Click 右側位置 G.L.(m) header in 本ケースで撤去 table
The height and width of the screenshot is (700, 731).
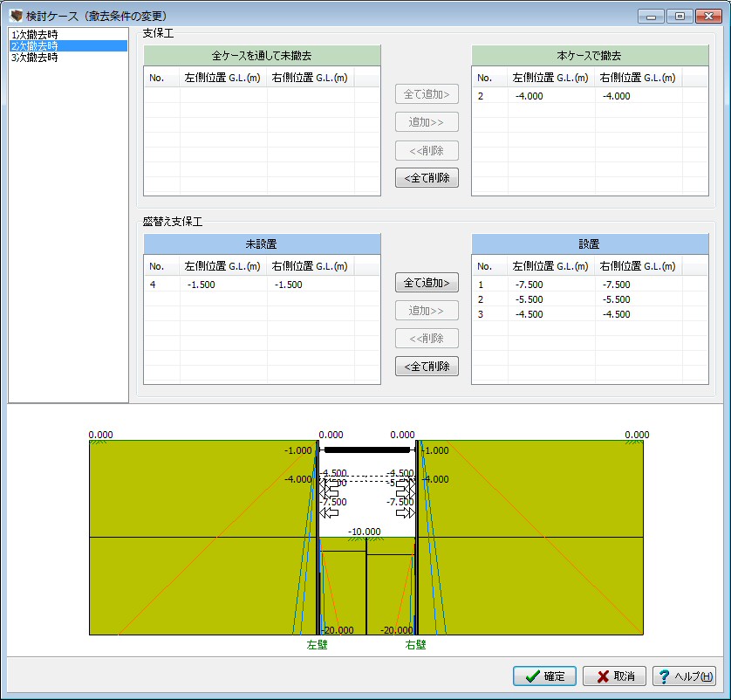click(x=639, y=78)
